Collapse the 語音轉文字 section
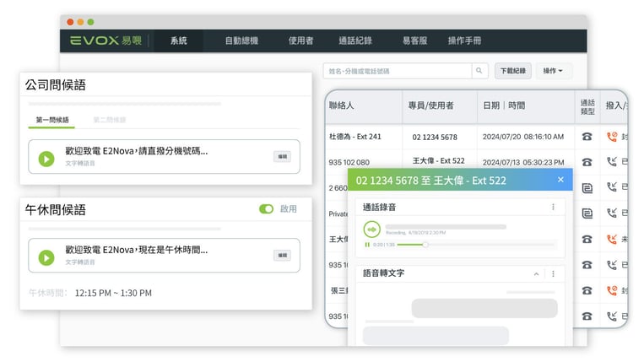Screen dimensions: 644x362 [x=537, y=273]
